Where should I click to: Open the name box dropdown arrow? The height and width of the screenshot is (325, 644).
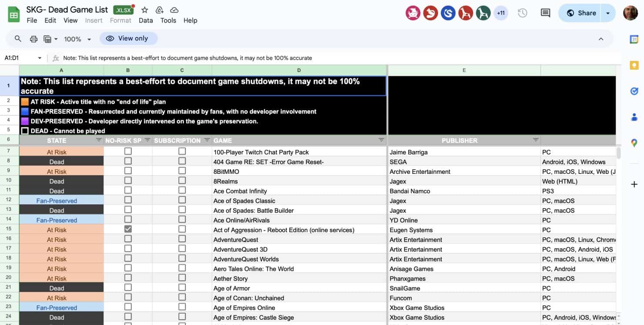tap(40, 58)
